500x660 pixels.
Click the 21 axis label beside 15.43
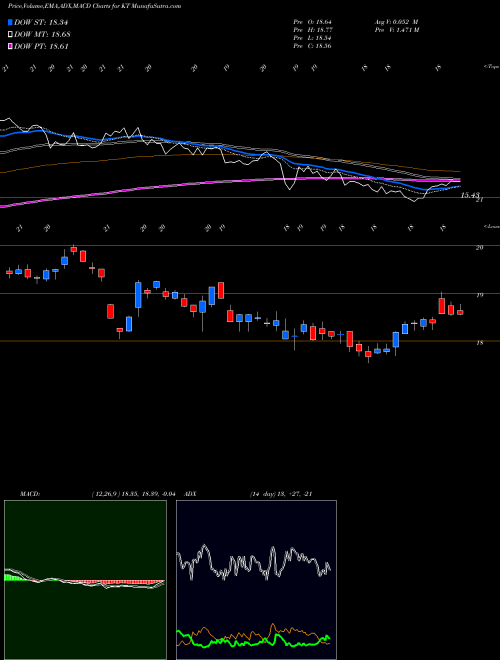[x=479, y=200]
